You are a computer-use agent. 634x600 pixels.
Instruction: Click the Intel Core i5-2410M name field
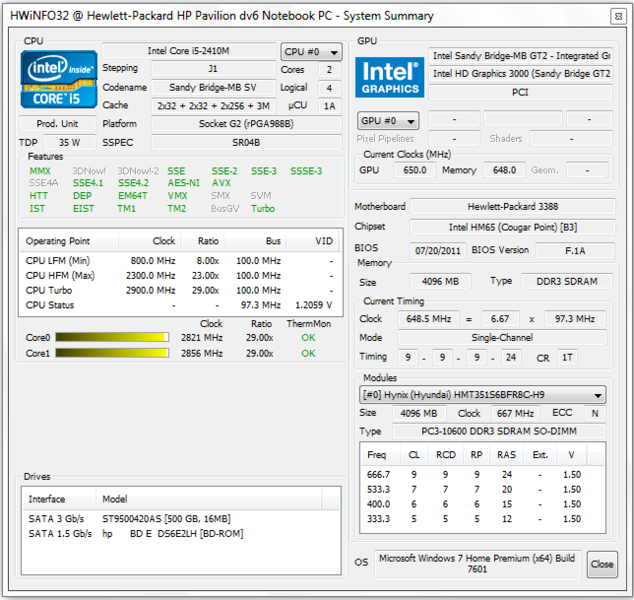pyautogui.click(x=189, y=51)
